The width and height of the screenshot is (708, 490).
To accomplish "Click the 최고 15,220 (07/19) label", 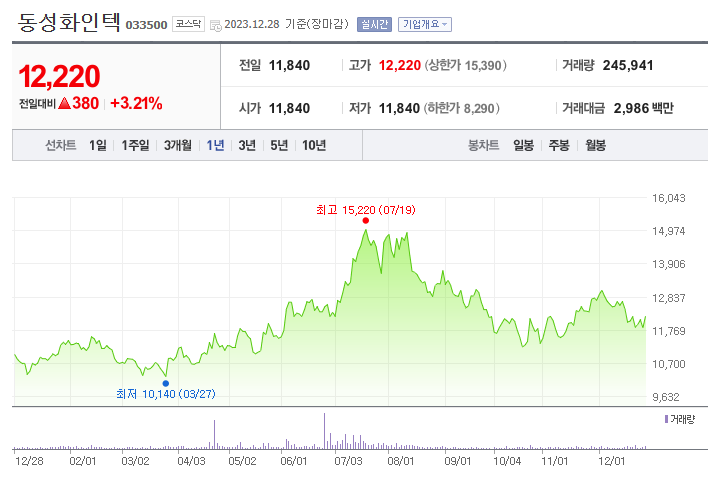I will pyautogui.click(x=366, y=210).
